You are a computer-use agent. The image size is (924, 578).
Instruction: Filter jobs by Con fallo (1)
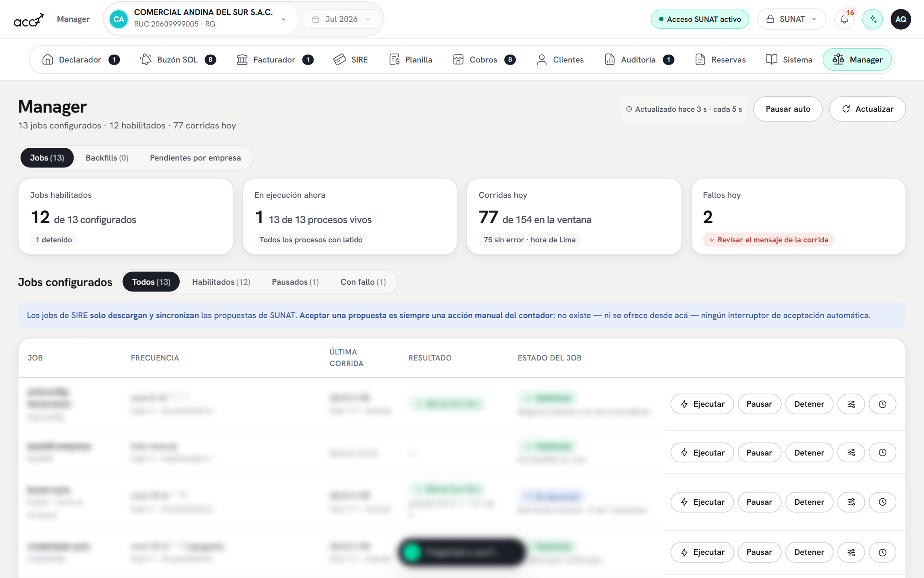[x=363, y=282]
